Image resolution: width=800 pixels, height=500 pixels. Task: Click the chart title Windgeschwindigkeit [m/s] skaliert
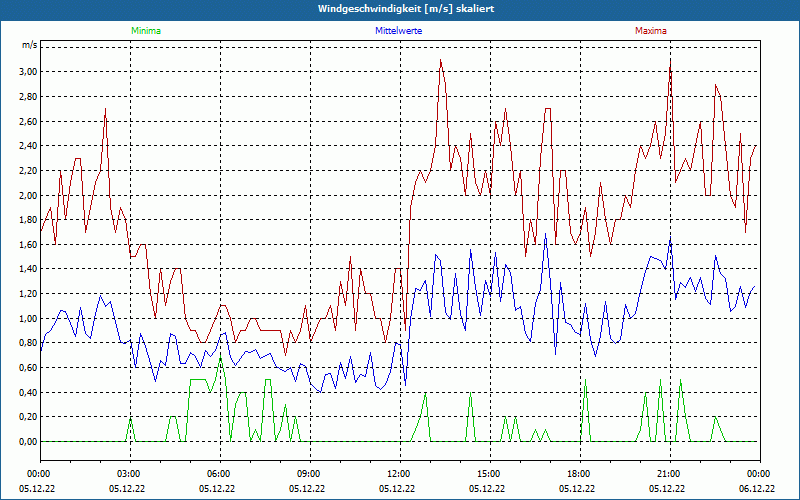(x=406, y=9)
